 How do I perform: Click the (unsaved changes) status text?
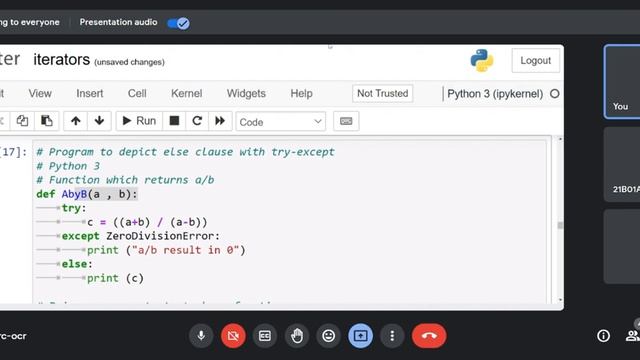click(129, 62)
